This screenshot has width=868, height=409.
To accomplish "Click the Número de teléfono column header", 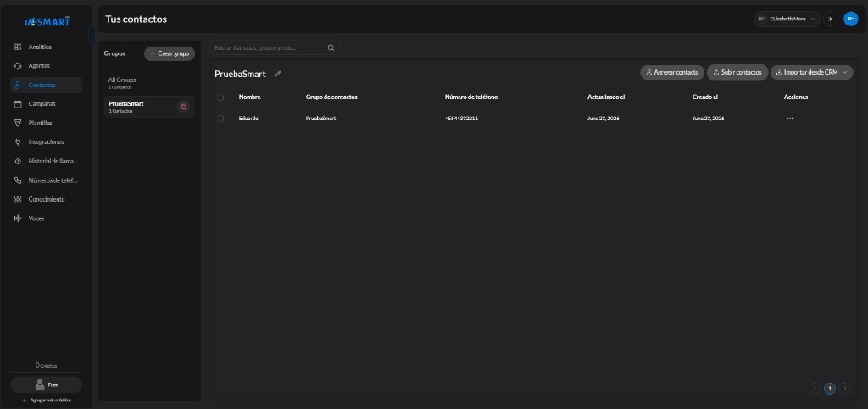I will pyautogui.click(x=471, y=97).
